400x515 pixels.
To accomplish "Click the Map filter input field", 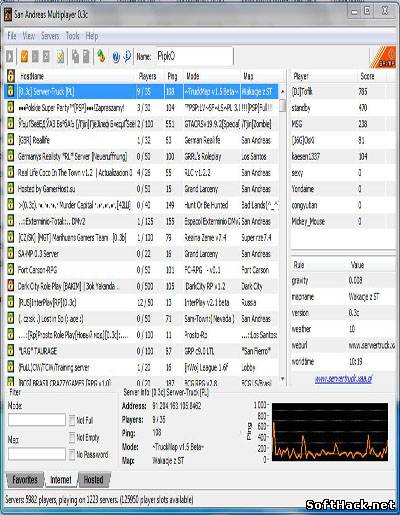I will click(37, 454).
